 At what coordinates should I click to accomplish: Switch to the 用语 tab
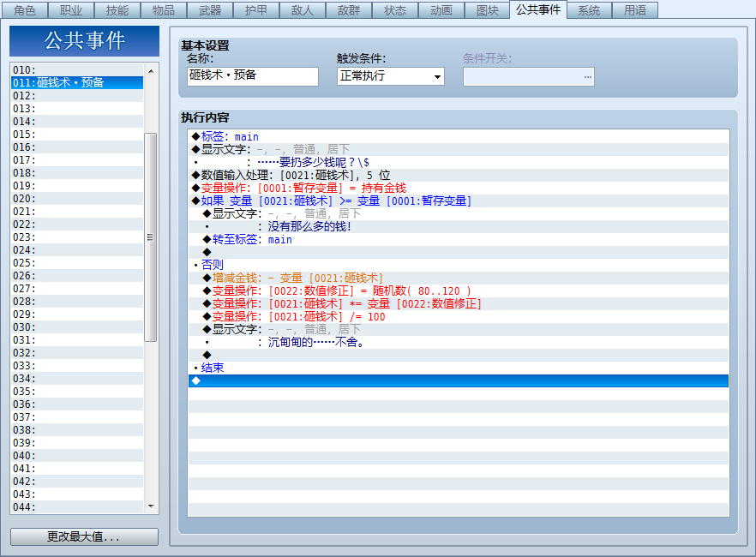[x=635, y=10]
